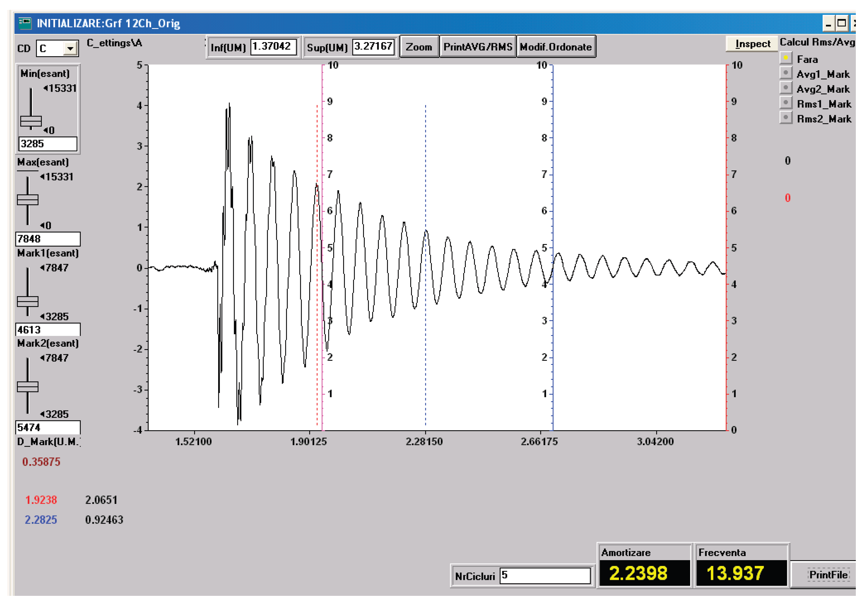Open the CD channel dropdown arrow
868x608 pixels.
70,48
